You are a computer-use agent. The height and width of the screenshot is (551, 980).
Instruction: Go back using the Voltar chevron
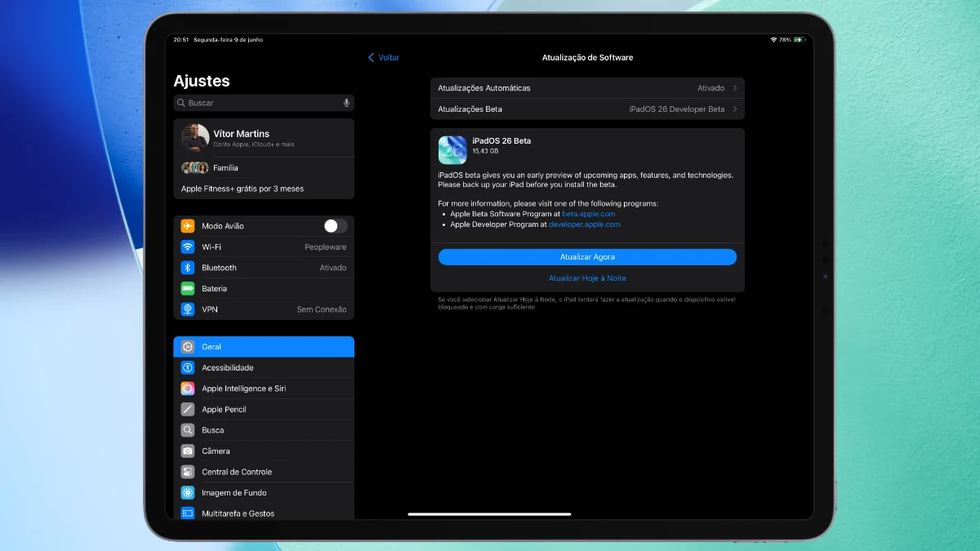click(x=372, y=58)
